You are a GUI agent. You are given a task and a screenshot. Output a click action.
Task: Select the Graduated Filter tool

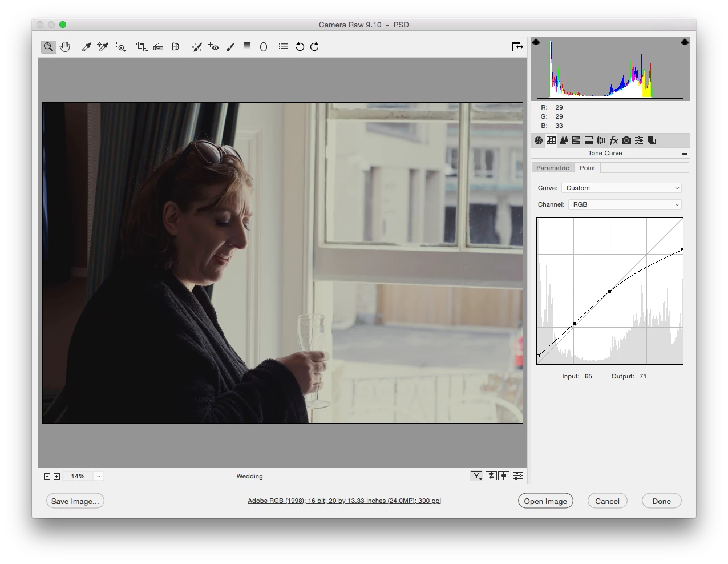[247, 47]
